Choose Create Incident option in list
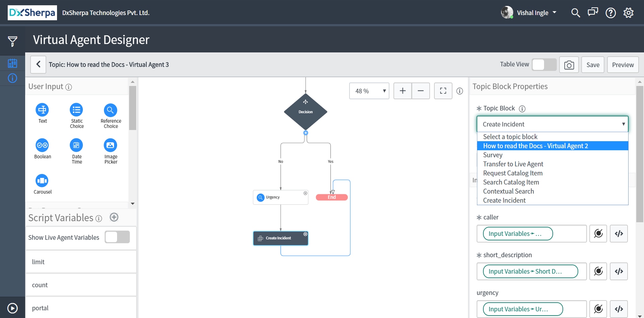 pos(552,200)
